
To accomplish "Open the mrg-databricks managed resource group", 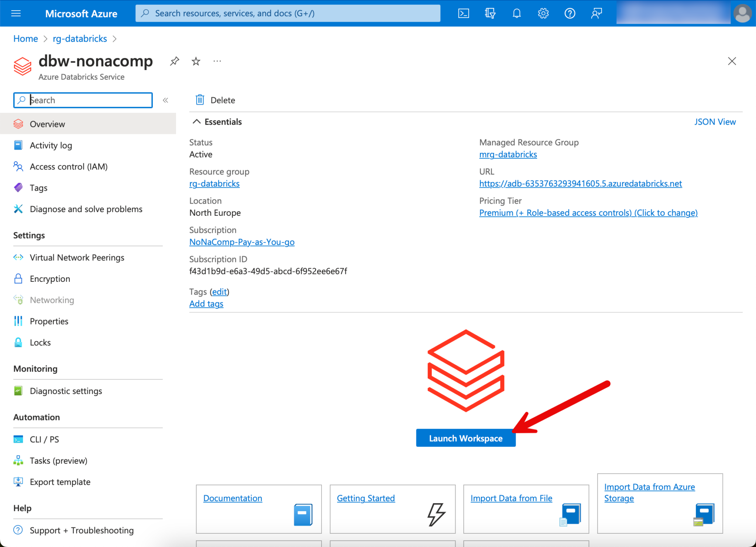I will click(508, 155).
